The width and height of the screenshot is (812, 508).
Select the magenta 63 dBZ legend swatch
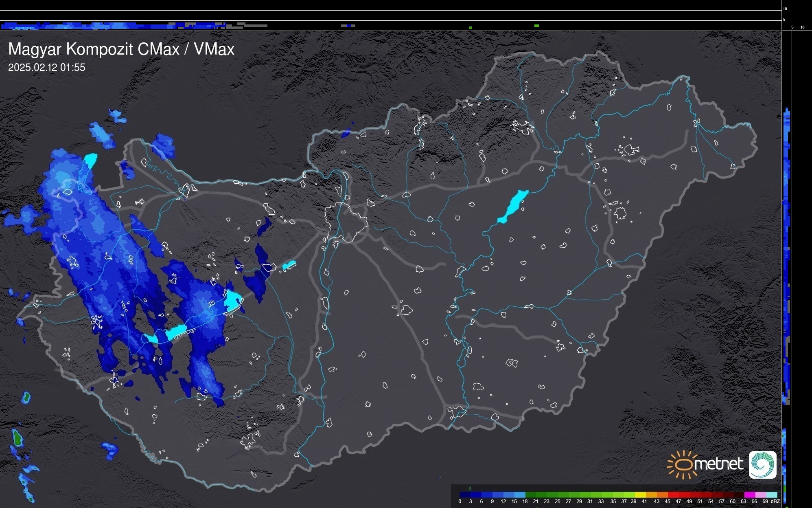pos(749,495)
